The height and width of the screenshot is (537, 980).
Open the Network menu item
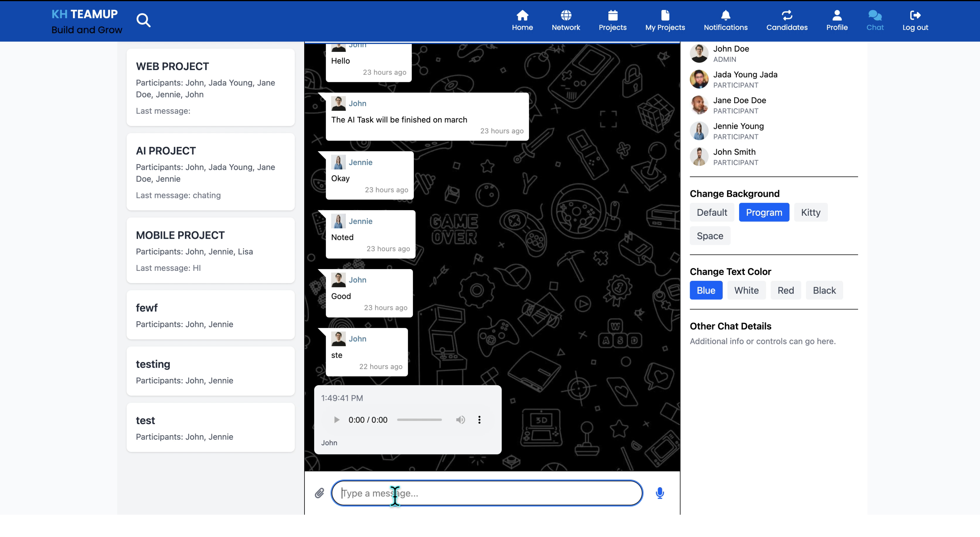coord(566,20)
